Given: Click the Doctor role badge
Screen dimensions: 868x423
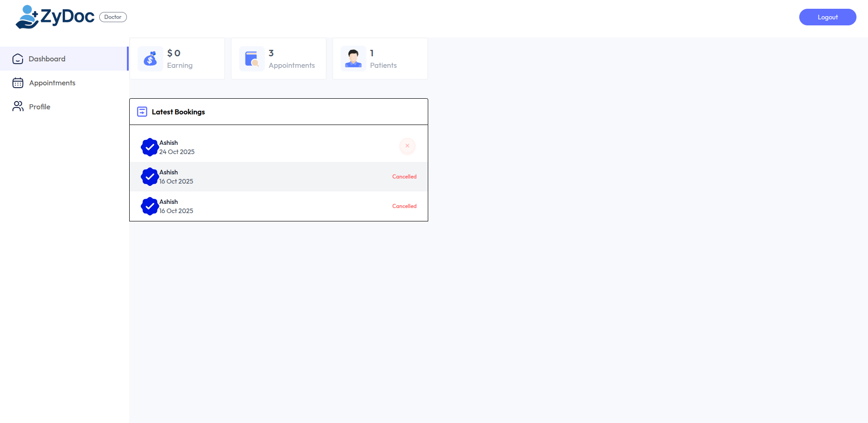Looking at the screenshot, I should (x=113, y=17).
